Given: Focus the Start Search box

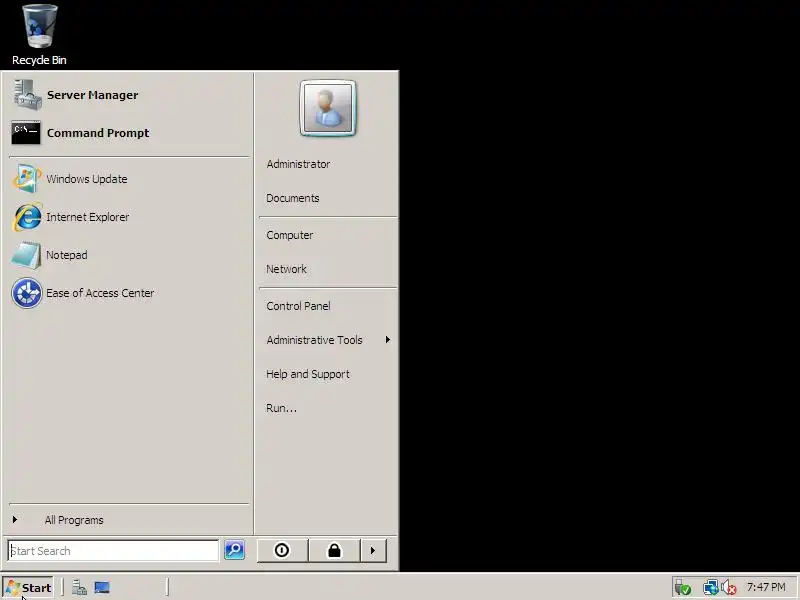Looking at the screenshot, I should click(x=113, y=551).
